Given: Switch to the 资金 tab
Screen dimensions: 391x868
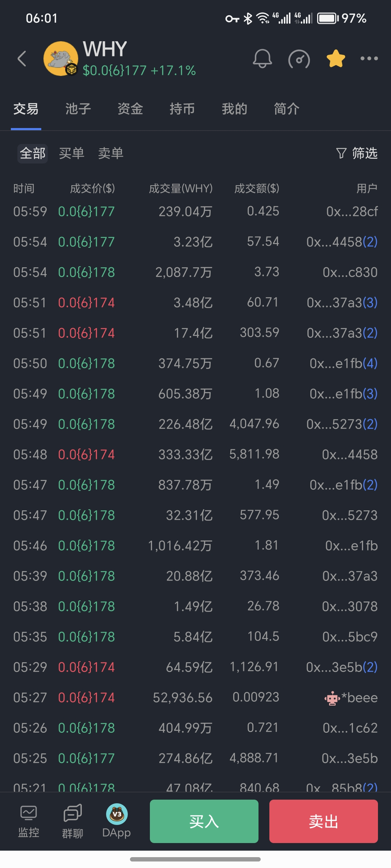Looking at the screenshot, I should pos(130,109).
